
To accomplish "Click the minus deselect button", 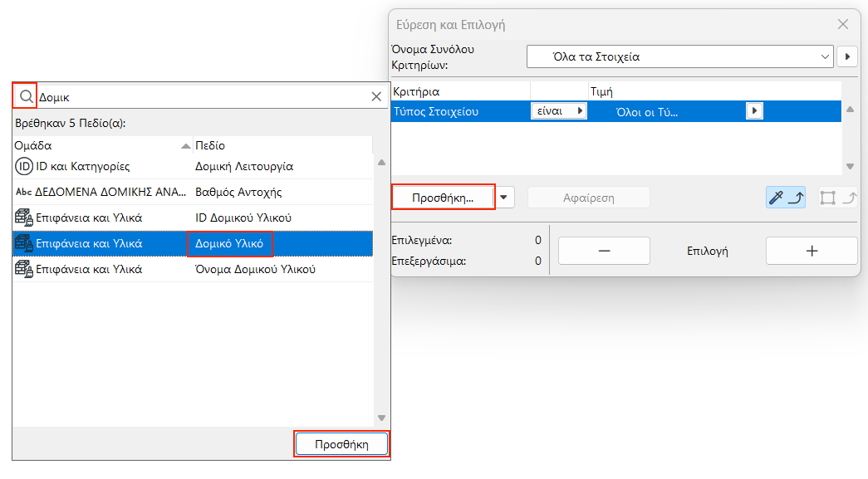I will 604,251.
